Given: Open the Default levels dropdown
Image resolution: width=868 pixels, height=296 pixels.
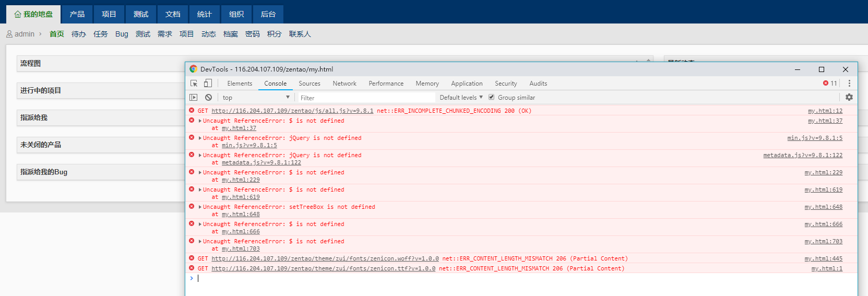Looking at the screenshot, I should point(461,98).
